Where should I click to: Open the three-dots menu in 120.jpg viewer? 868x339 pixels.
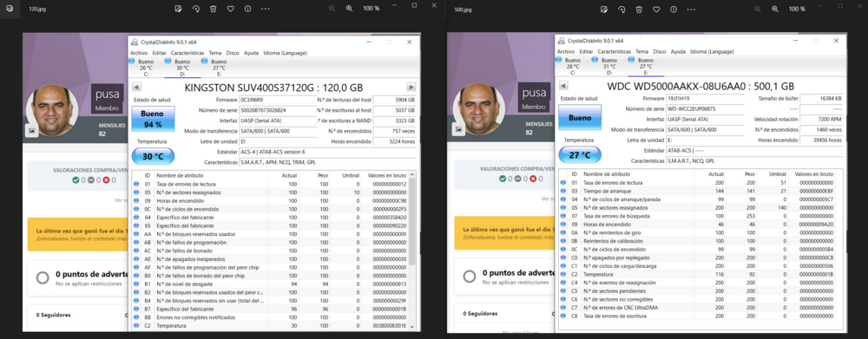click(266, 9)
